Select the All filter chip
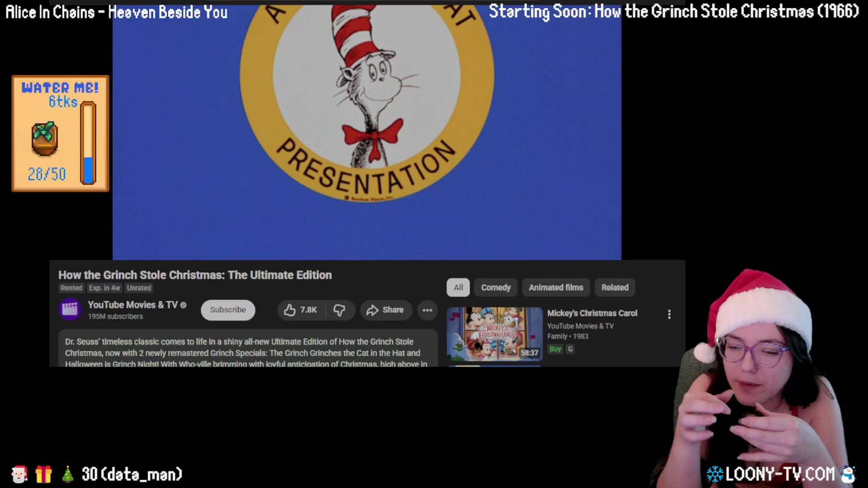868x488 pixels. pyautogui.click(x=458, y=287)
